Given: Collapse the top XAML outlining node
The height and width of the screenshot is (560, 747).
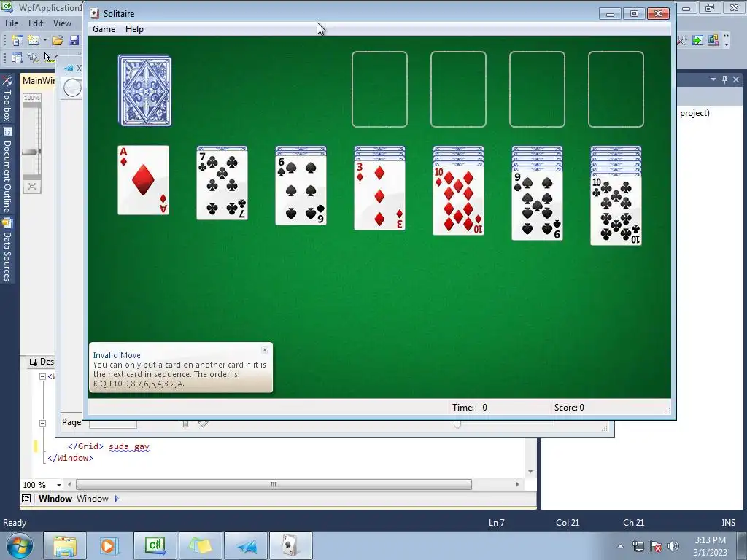Looking at the screenshot, I should (x=42, y=376).
